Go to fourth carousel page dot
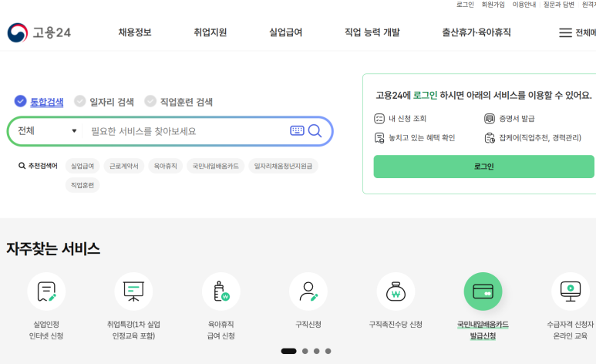596x364 pixels. click(x=328, y=351)
